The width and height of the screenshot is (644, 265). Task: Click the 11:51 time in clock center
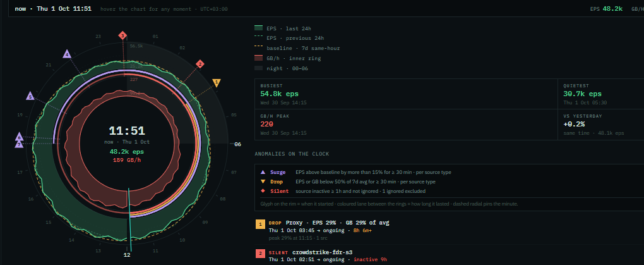tap(127, 131)
